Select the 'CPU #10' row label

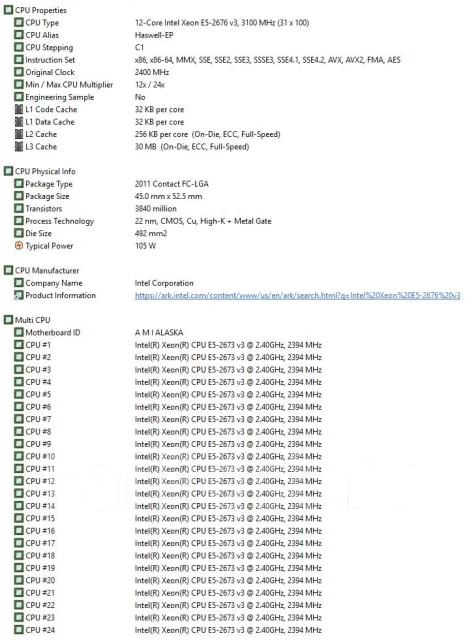click(40, 456)
